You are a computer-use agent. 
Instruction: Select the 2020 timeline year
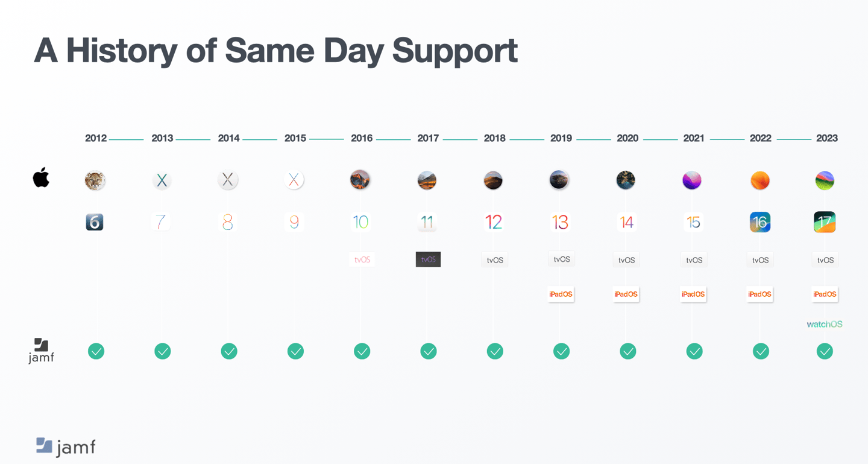click(x=627, y=138)
